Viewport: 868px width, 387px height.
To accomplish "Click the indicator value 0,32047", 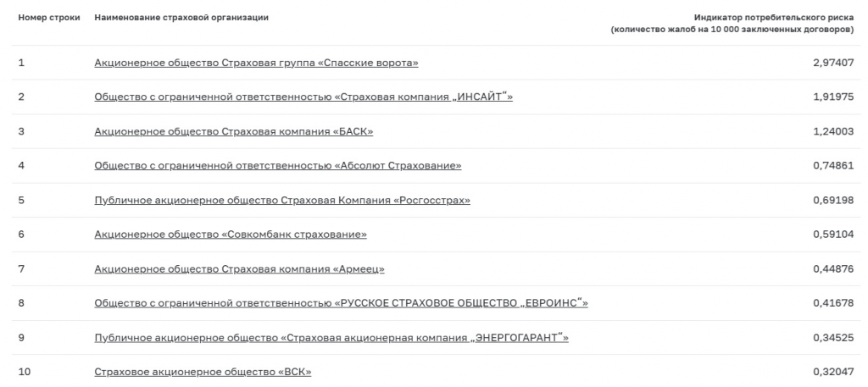I will tap(834, 372).
